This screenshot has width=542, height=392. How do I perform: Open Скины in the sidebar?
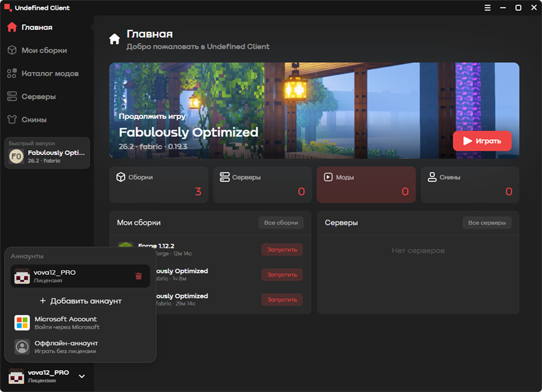[x=47, y=119]
